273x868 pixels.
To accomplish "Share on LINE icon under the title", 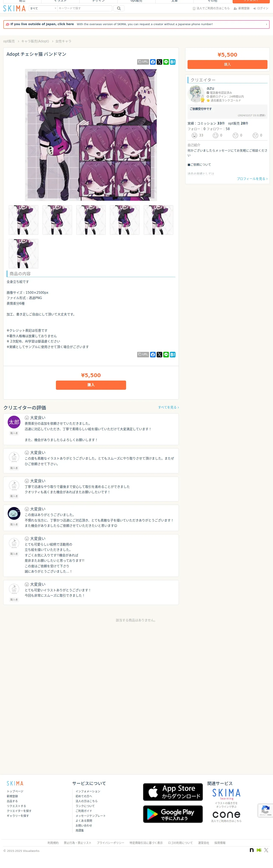I will click(166, 62).
